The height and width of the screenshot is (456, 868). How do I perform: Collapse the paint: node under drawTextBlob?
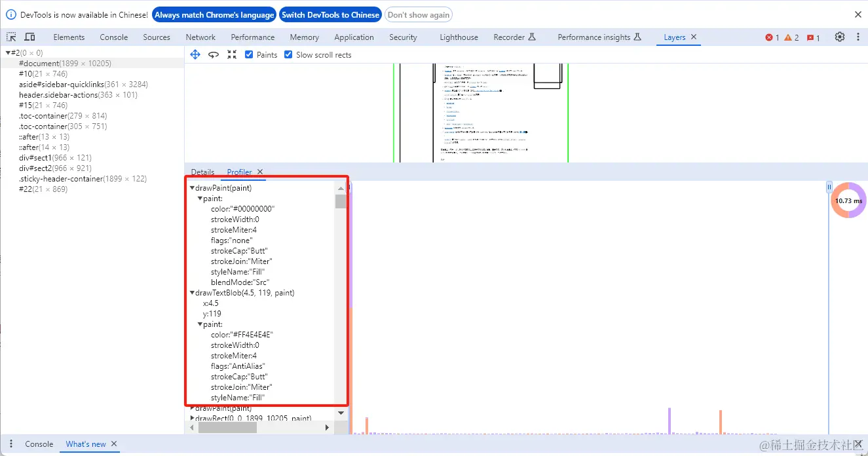click(x=200, y=324)
